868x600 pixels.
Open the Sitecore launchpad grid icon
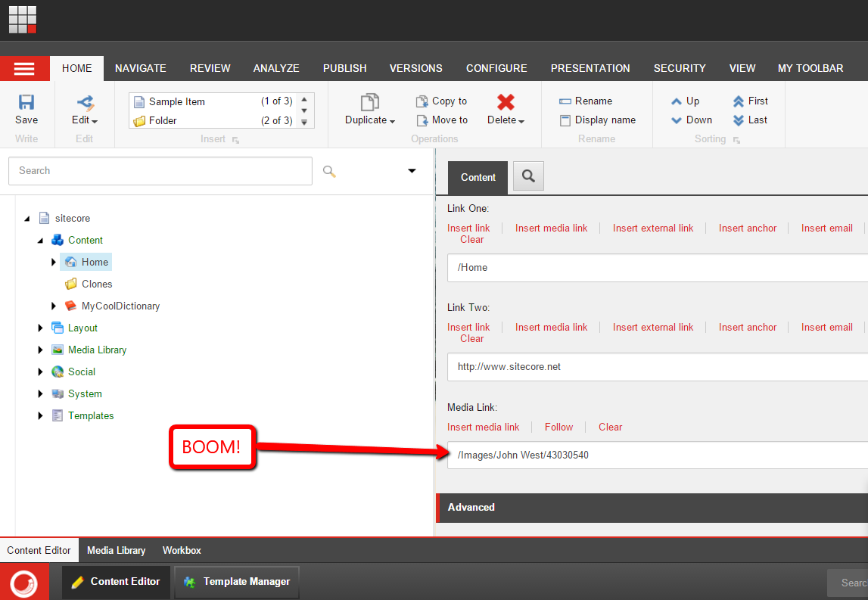(x=23, y=19)
